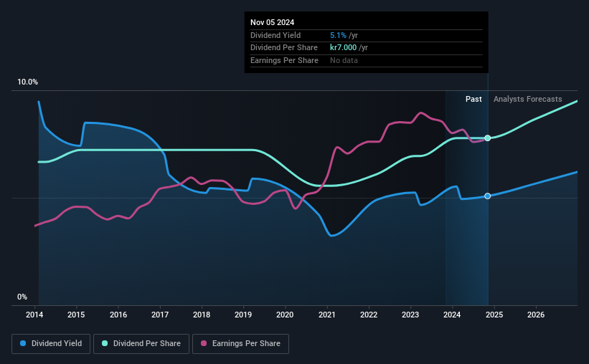
Task: Click the 10.0% y-axis label
Action: 28,82
